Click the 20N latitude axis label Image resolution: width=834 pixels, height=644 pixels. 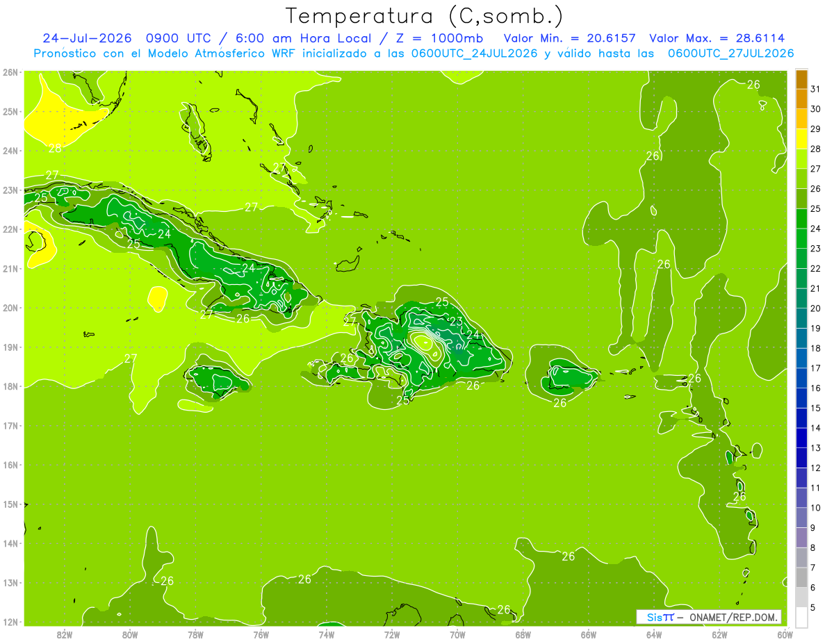(10, 308)
